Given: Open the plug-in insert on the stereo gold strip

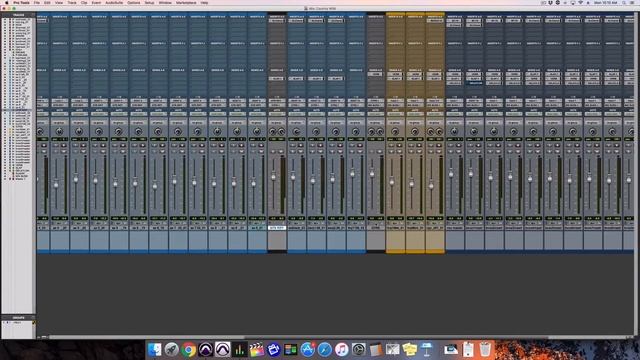Looking at the screenshot, I should pos(435,20).
